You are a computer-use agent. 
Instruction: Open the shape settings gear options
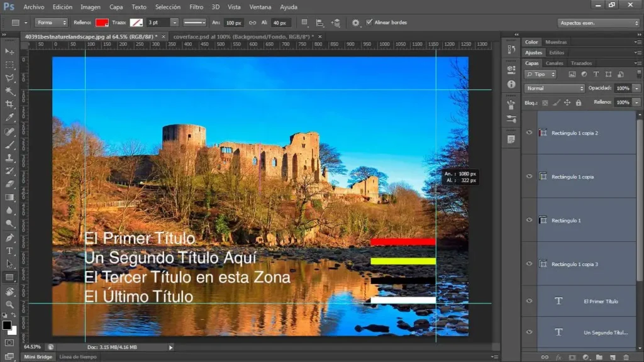(356, 23)
